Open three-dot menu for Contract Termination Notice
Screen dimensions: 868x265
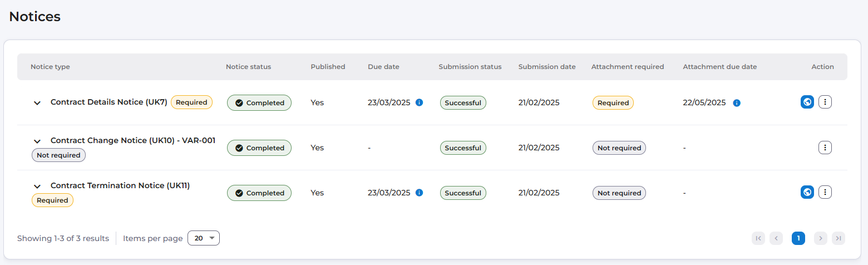point(825,192)
